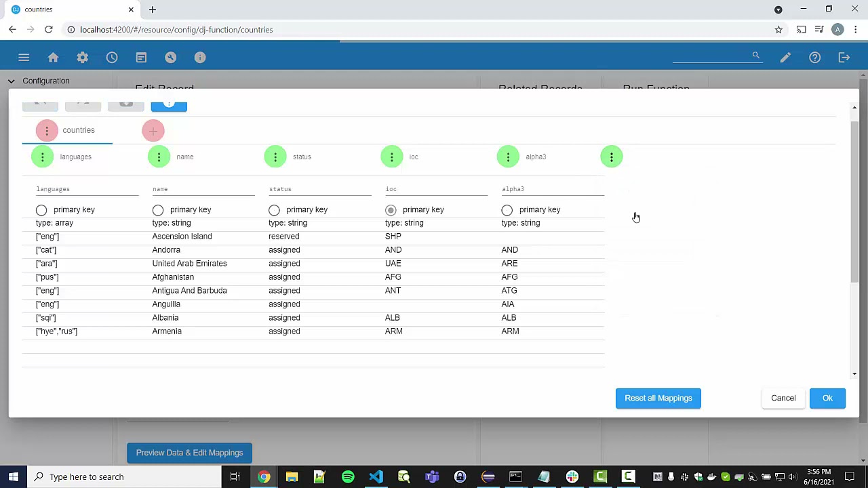Click the pencil edit icon

[785, 58]
